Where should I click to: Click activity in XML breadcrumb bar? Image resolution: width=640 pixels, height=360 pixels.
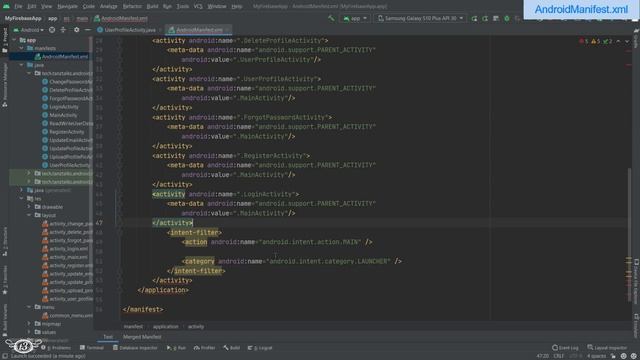click(x=196, y=327)
